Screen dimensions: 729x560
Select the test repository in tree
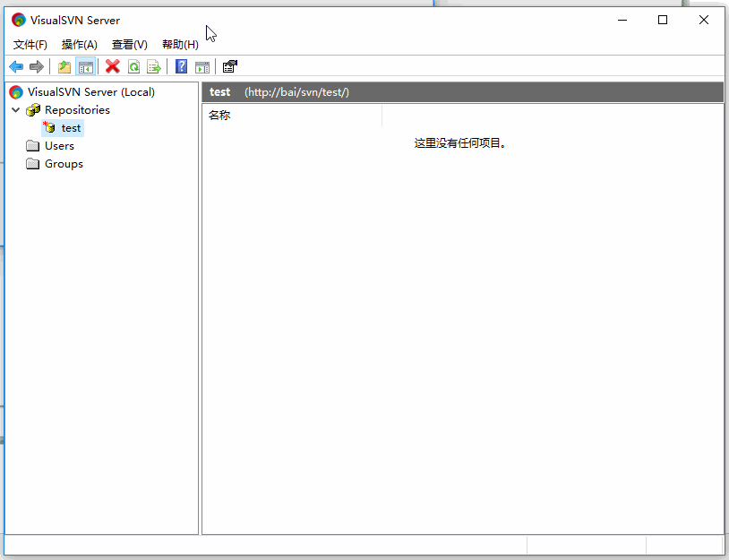point(71,128)
